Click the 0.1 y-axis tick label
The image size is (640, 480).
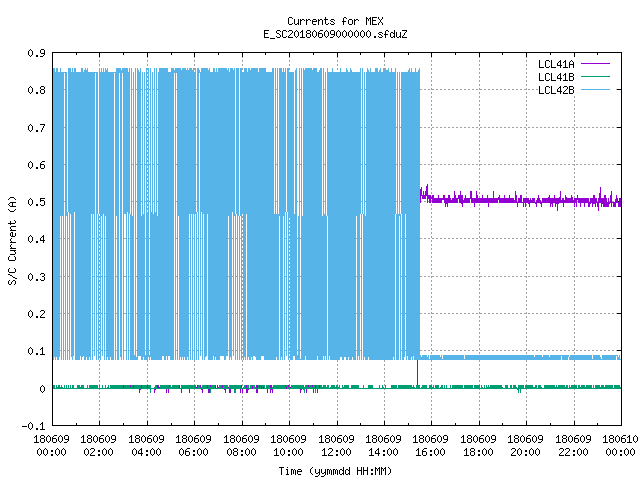click(x=36, y=351)
